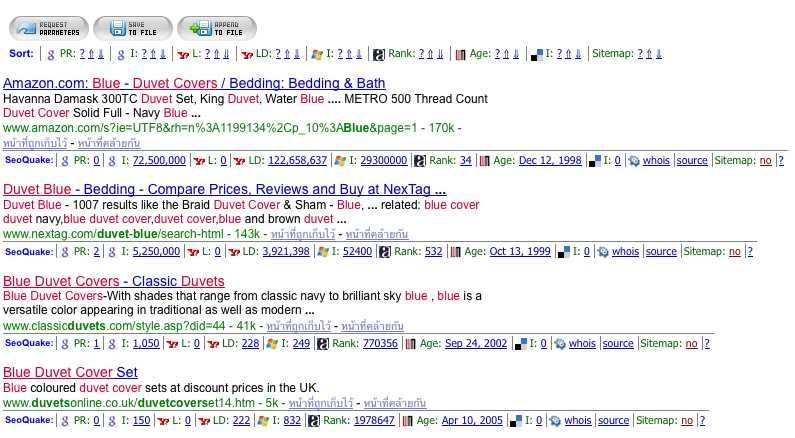Open MSN index value 29300000
This screenshot has height=438, width=795.
[x=384, y=161]
